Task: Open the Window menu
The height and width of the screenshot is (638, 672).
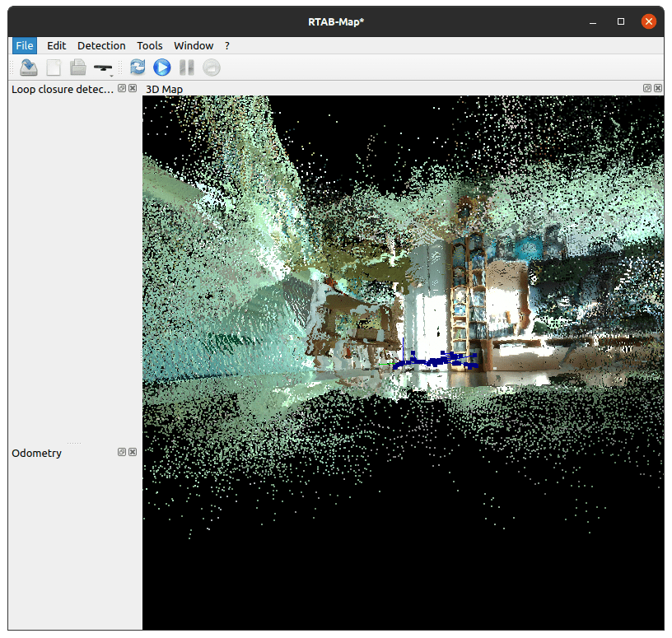Action: (x=194, y=45)
